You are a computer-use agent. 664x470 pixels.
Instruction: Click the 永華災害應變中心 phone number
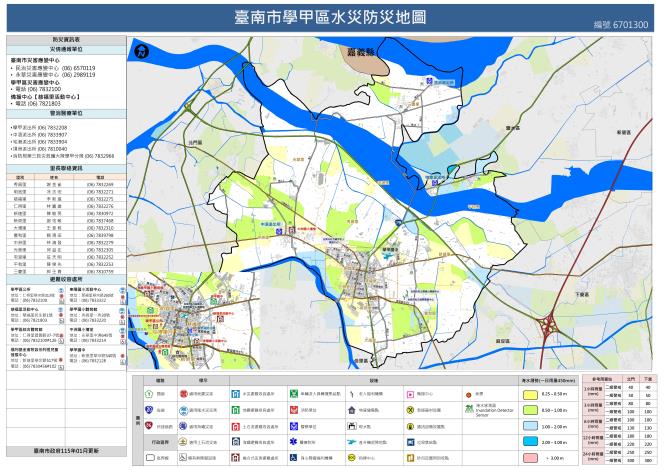pyautogui.click(x=82, y=75)
